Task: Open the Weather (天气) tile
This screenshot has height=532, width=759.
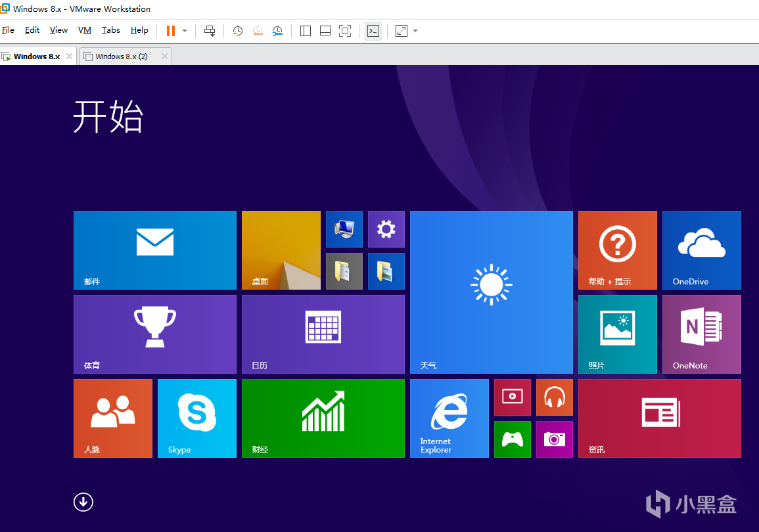Action: (492, 292)
